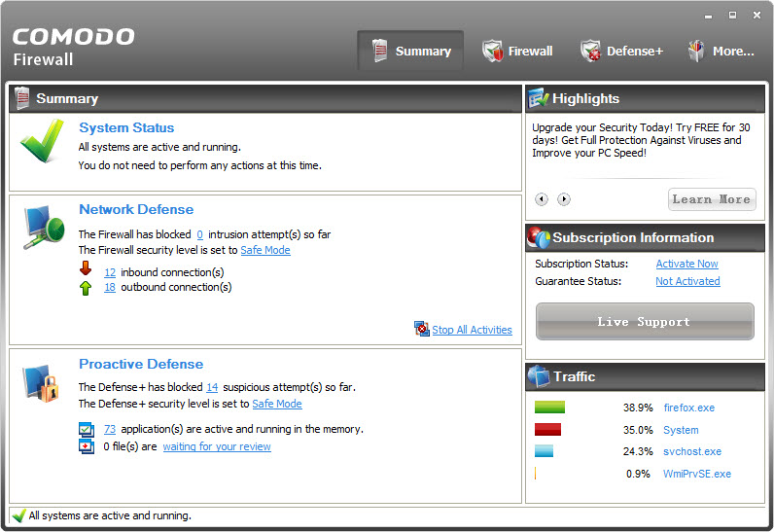Click the red System traffic bar
The width and height of the screenshot is (774, 532).
[547, 429]
